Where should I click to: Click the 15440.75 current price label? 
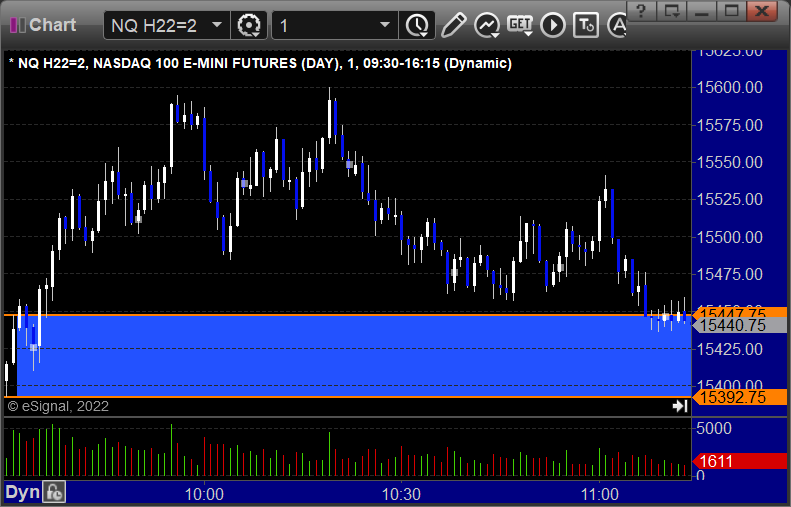point(740,325)
